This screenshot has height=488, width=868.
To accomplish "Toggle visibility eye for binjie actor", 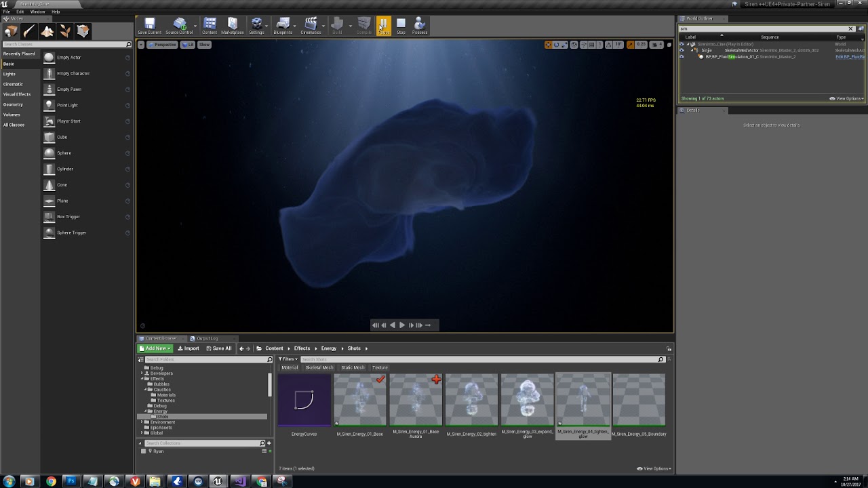I will (x=682, y=50).
